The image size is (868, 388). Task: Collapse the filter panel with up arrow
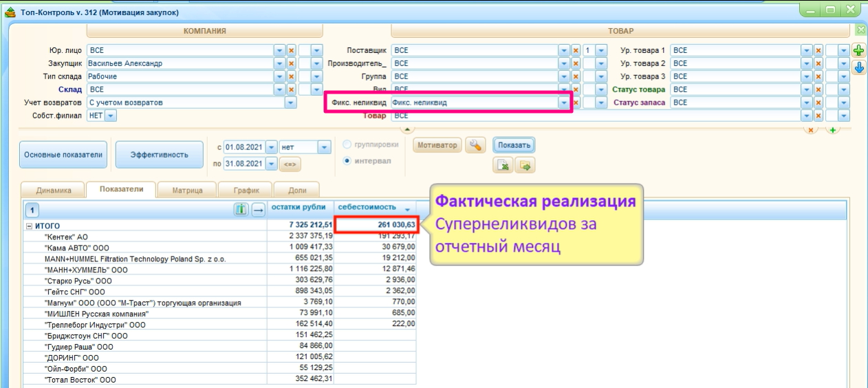coord(407,129)
